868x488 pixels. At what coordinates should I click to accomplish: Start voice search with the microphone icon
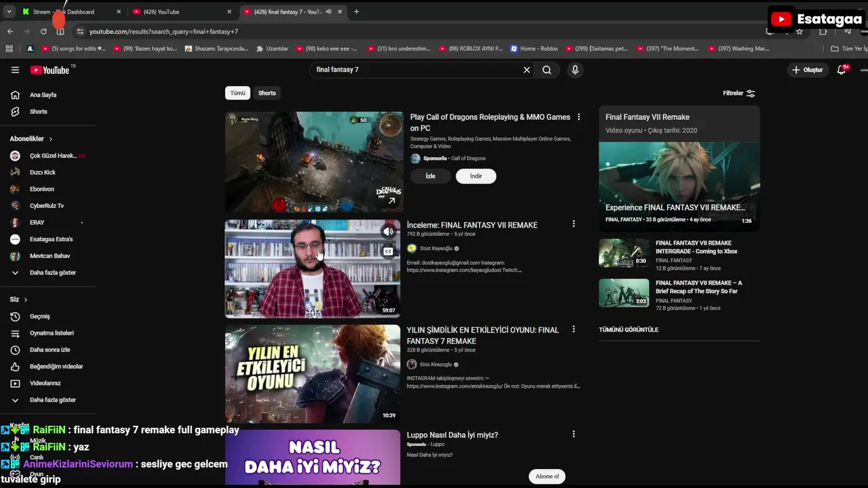575,70
